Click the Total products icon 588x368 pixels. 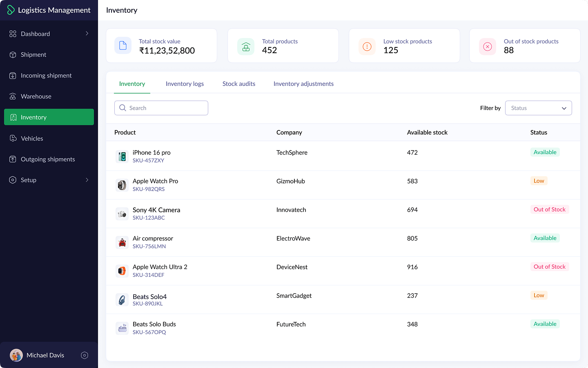[246, 46]
